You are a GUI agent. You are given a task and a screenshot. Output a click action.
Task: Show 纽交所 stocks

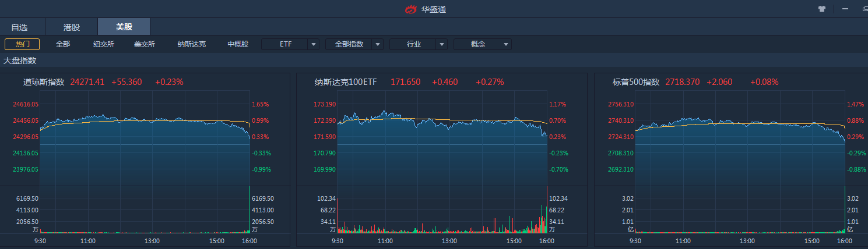104,44
